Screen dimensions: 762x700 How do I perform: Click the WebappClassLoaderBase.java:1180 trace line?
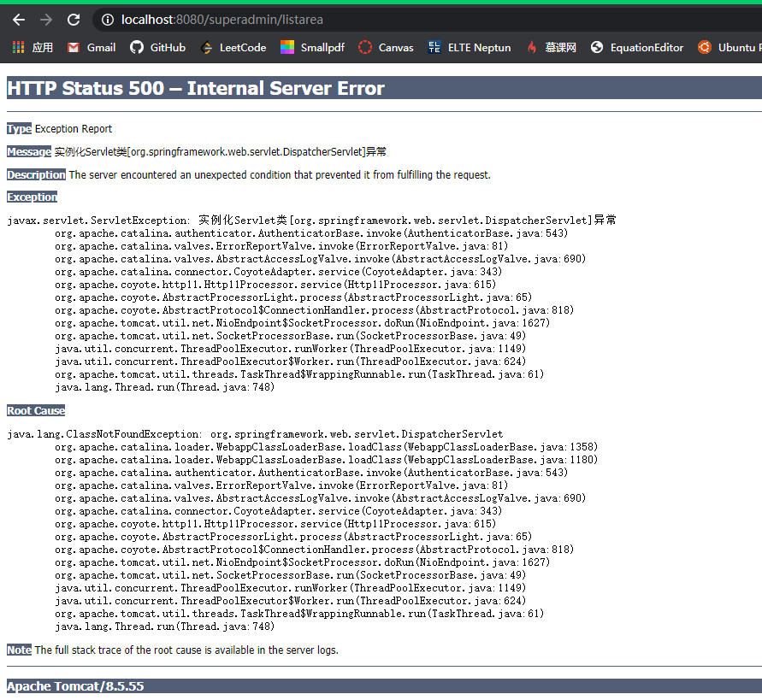[x=326, y=460]
